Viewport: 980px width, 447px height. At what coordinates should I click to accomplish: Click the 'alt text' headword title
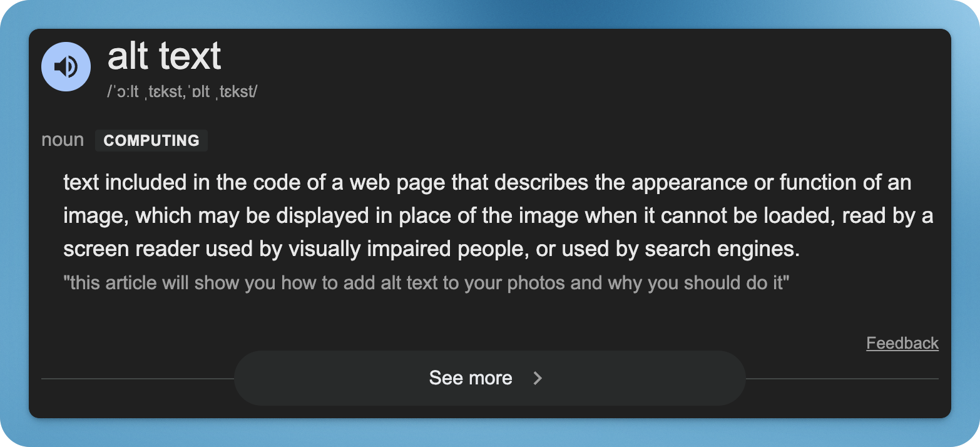[164, 56]
